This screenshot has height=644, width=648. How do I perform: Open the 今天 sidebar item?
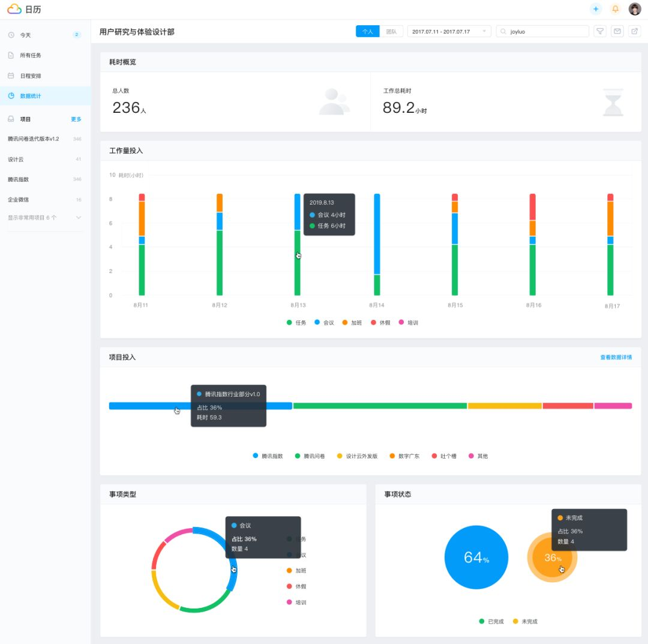[46, 35]
